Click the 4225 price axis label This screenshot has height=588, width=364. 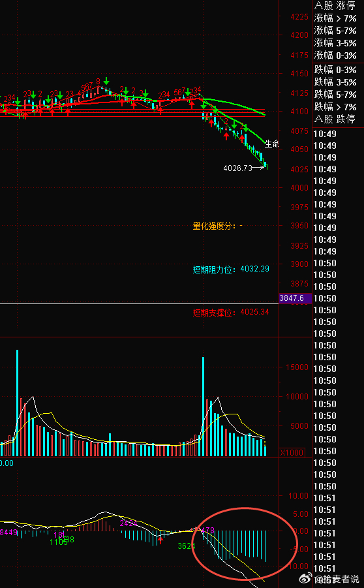click(299, 16)
